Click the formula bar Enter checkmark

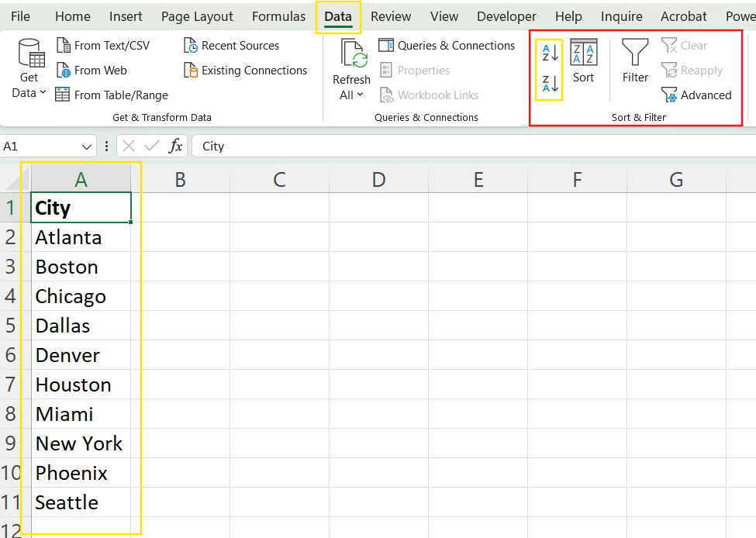point(152,146)
